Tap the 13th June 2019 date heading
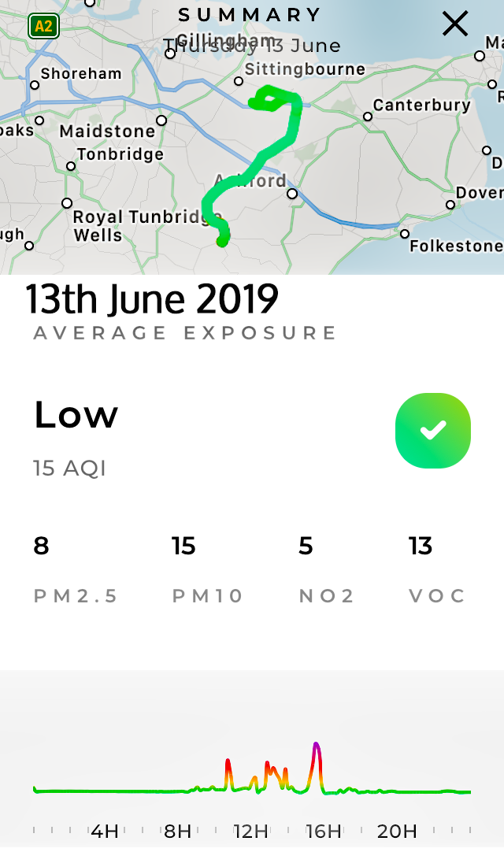 click(152, 299)
